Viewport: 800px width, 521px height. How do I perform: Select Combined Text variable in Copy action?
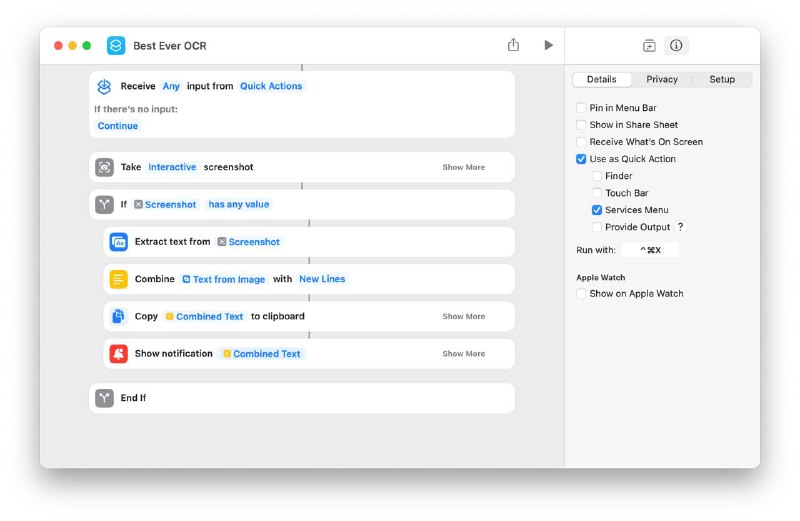click(x=204, y=316)
